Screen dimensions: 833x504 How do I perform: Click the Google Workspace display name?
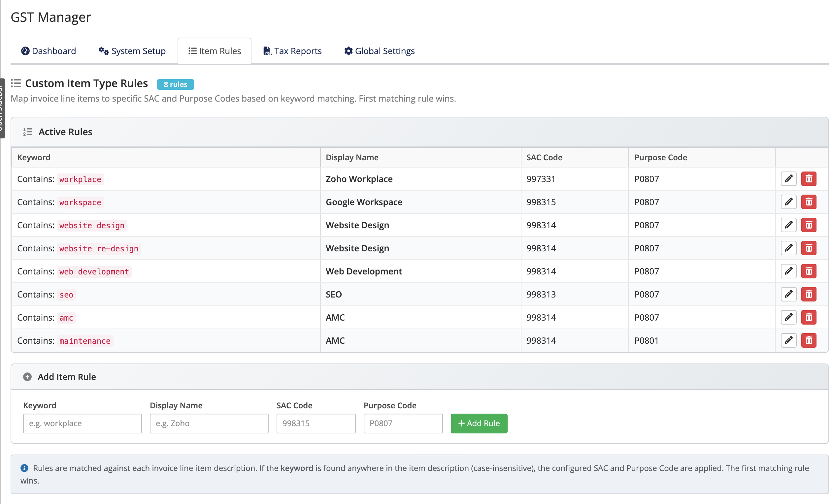364,202
